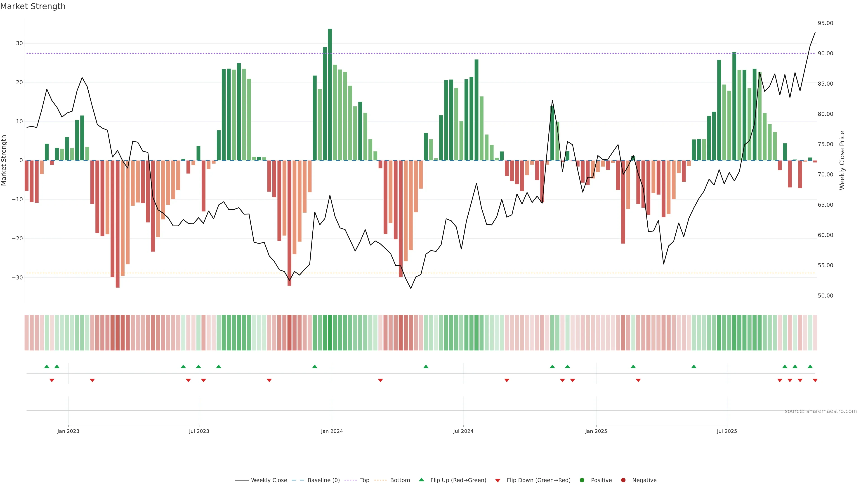Click the Jan 2023 x-axis label
The height and width of the screenshot is (488, 868).
(x=68, y=431)
